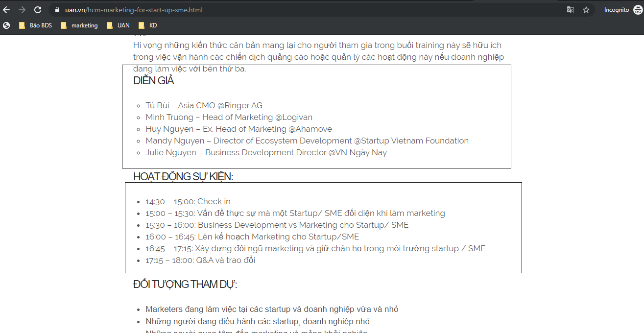Viewport: 644px width, 333px height.
Task: Open the translate page icon
Action: point(571,10)
